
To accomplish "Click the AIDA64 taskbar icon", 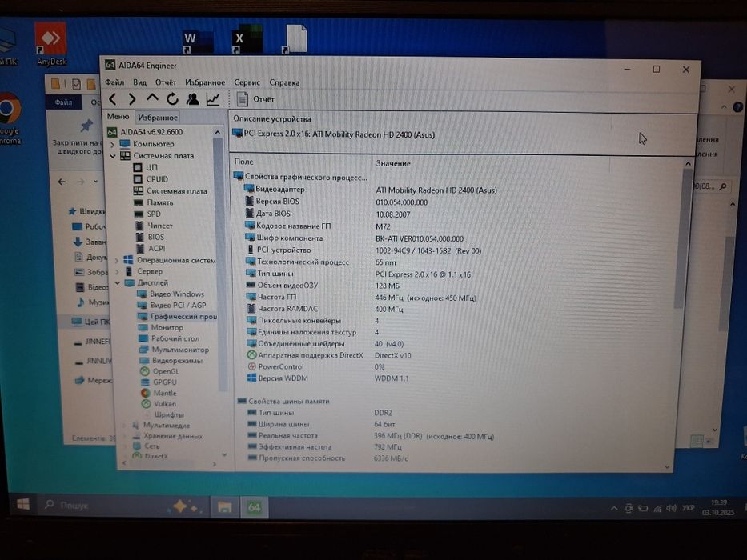I will click(x=255, y=508).
